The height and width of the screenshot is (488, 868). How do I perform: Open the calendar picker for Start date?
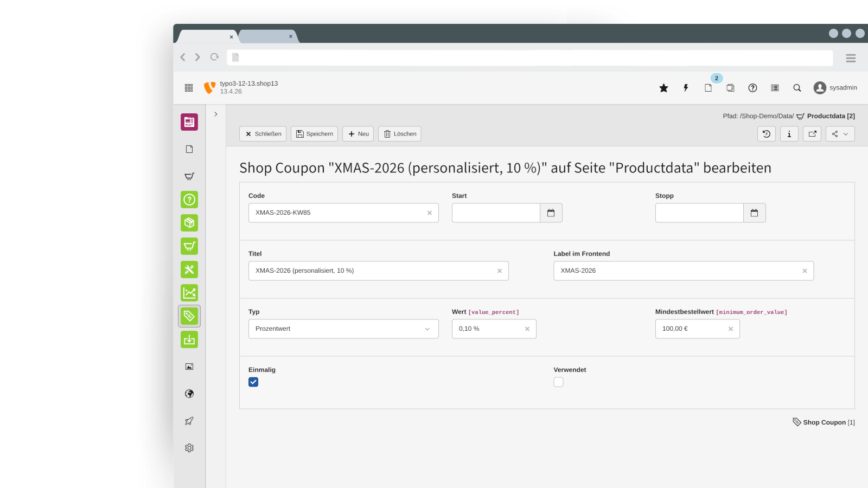[x=551, y=213]
